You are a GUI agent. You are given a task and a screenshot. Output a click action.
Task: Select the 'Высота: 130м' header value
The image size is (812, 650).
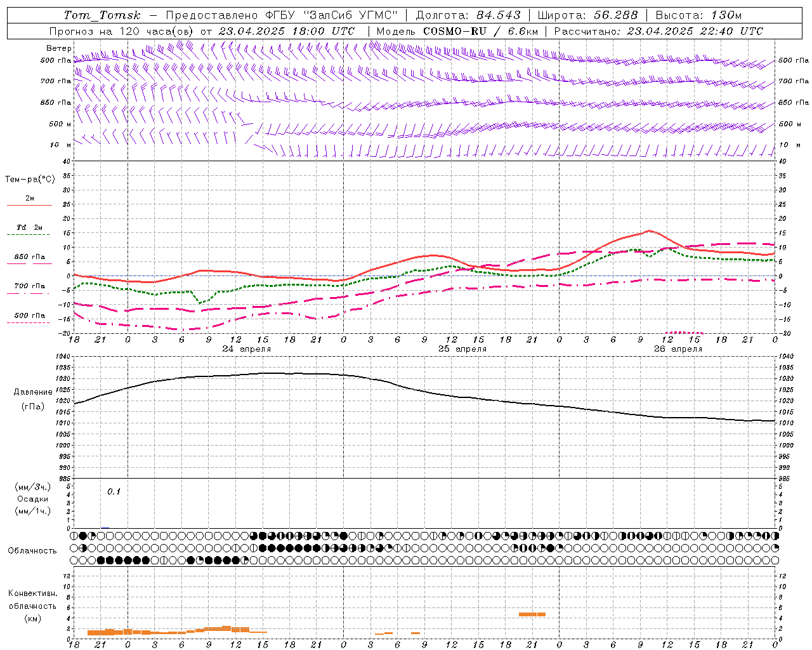(x=698, y=15)
